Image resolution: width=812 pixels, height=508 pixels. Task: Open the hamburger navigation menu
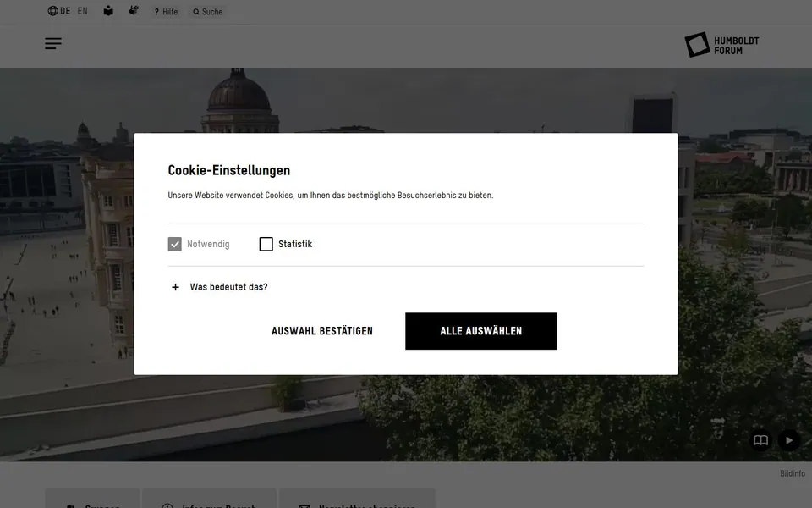point(52,43)
